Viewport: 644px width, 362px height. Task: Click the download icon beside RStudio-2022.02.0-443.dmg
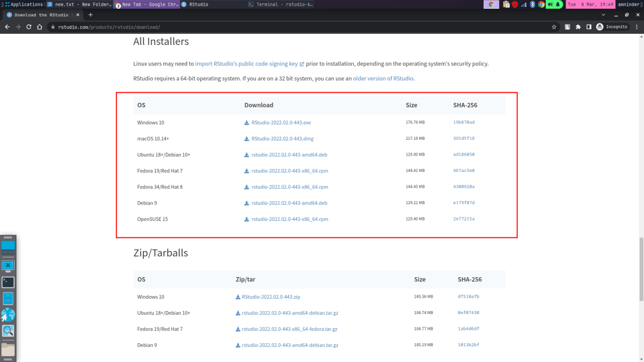(x=246, y=139)
